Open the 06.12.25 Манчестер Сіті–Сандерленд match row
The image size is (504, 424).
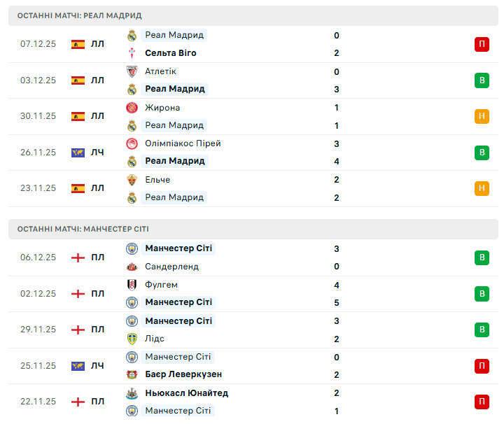280,257
